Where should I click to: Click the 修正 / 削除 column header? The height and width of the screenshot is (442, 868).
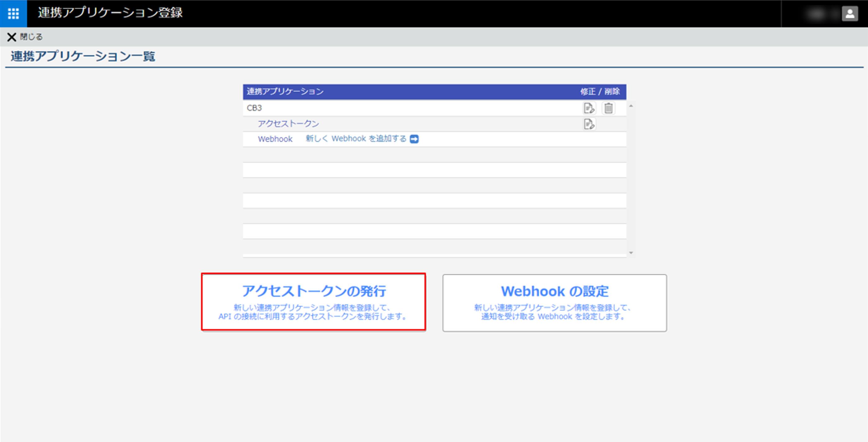point(600,91)
